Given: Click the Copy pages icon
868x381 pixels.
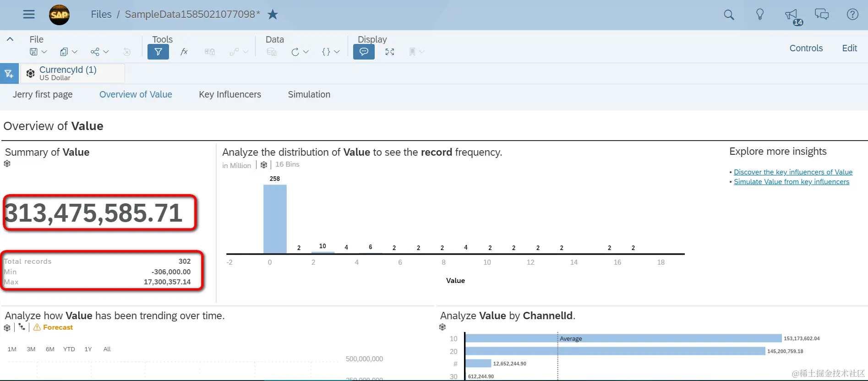Looking at the screenshot, I should click(x=64, y=52).
